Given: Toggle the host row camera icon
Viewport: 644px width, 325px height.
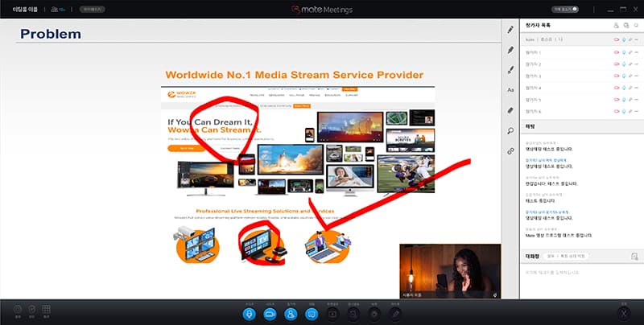Looking at the screenshot, I should [x=617, y=39].
